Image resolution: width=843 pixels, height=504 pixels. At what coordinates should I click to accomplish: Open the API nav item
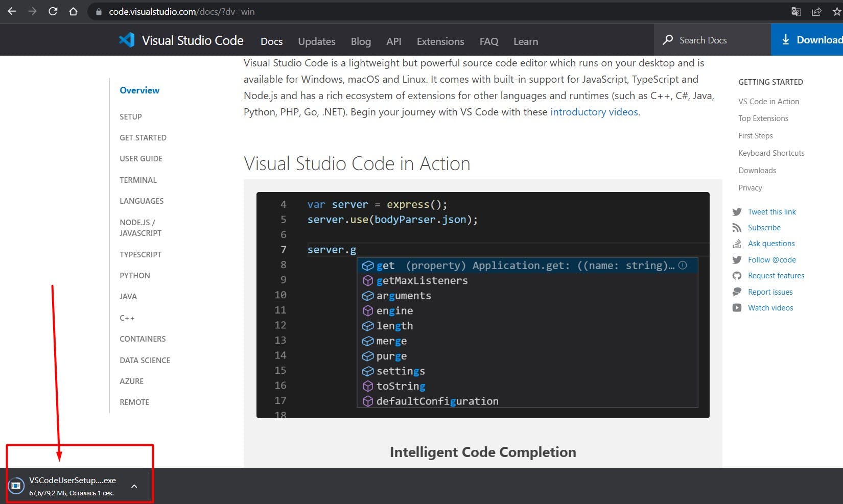(x=393, y=41)
